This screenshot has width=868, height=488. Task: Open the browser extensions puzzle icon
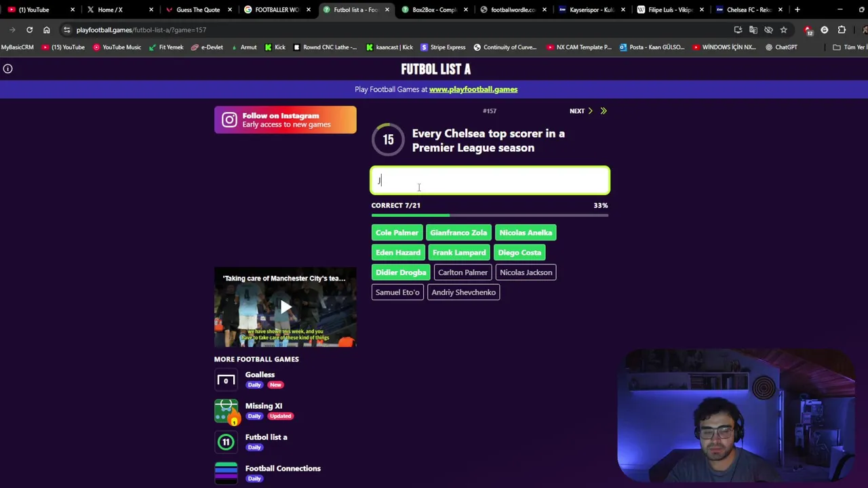[842, 30]
